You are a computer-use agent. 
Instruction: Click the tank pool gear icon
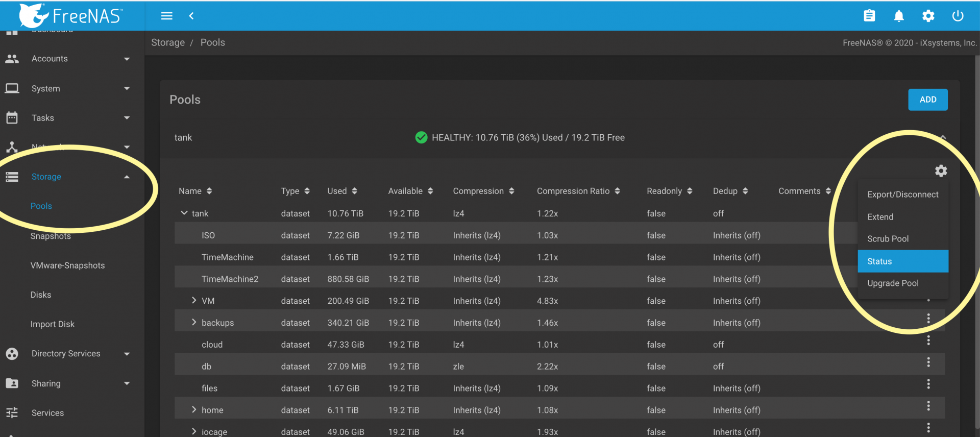pyautogui.click(x=941, y=171)
